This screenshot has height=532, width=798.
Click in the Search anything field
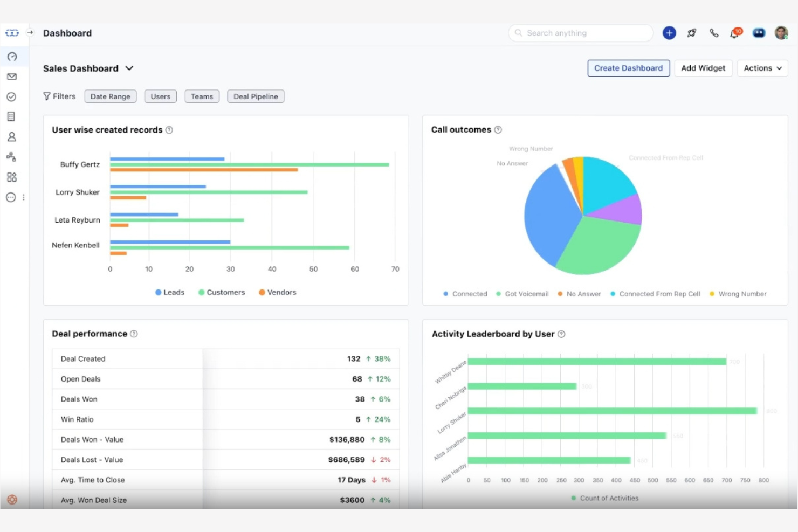tap(581, 33)
